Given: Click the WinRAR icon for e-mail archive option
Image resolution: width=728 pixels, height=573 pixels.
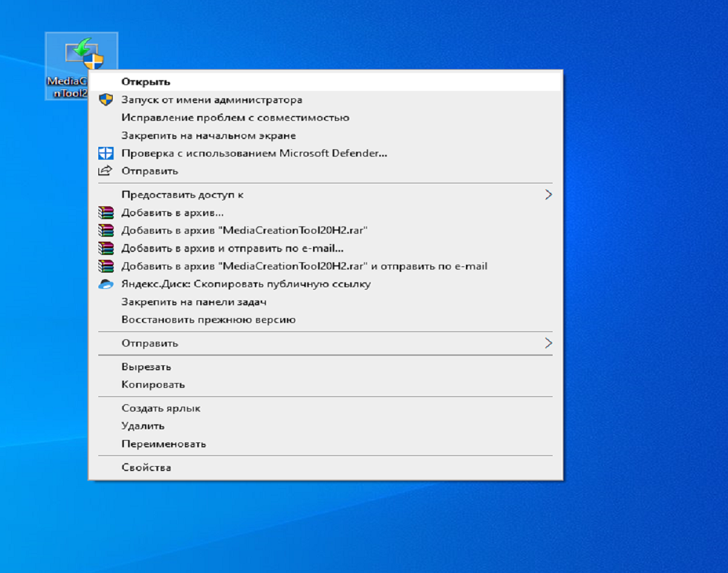Looking at the screenshot, I should 106,248.
